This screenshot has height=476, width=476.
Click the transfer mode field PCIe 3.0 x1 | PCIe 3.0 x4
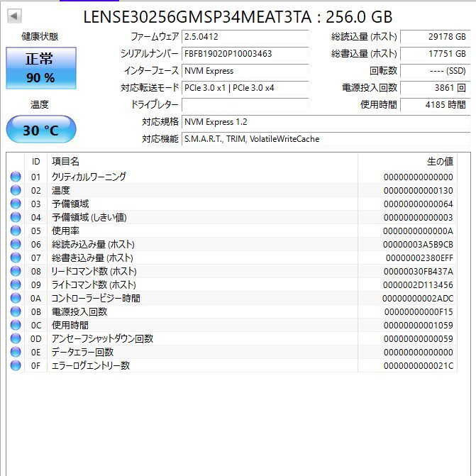click(x=245, y=88)
